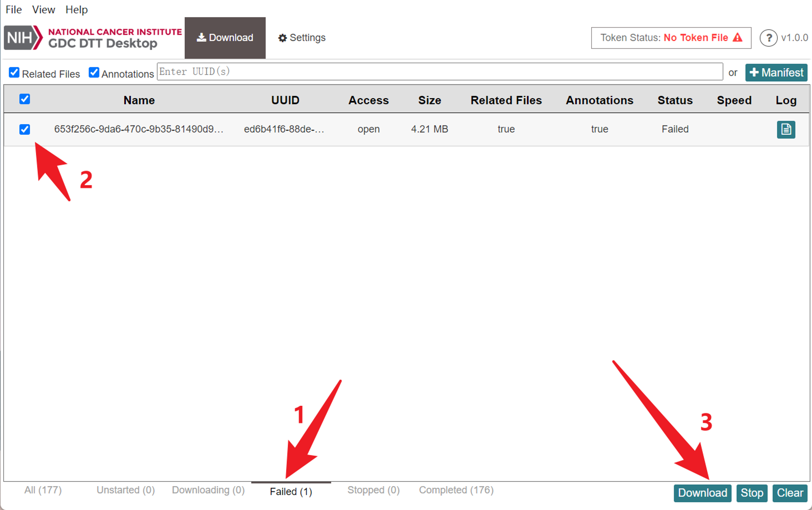Switch to the Download tab at top

click(225, 38)
